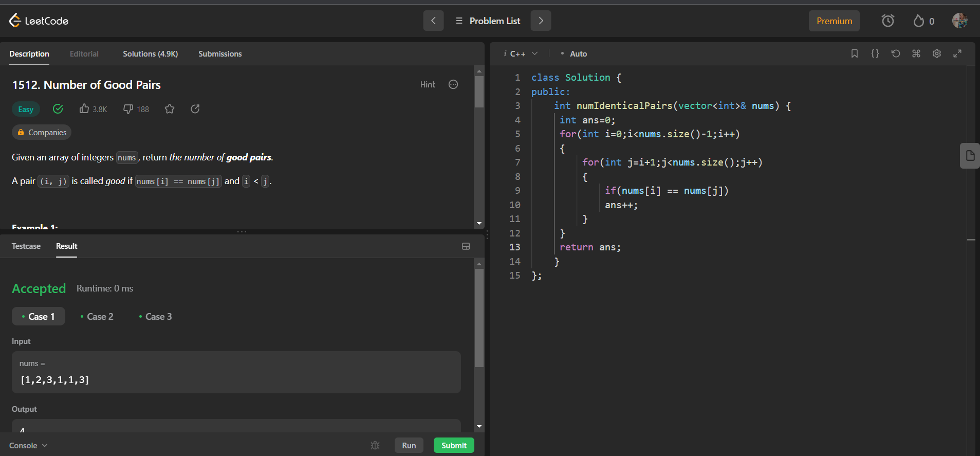Open the C++ language dropdown

coord(521,53)
